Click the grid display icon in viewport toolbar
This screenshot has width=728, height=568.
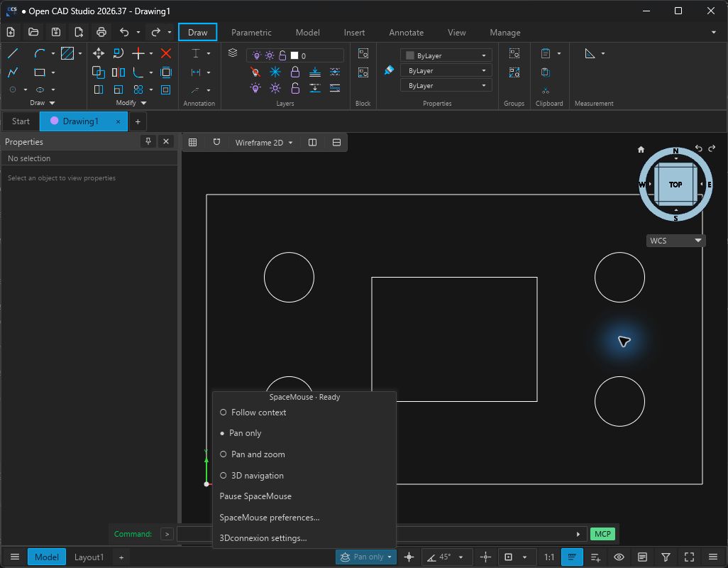tap(193, 143)
